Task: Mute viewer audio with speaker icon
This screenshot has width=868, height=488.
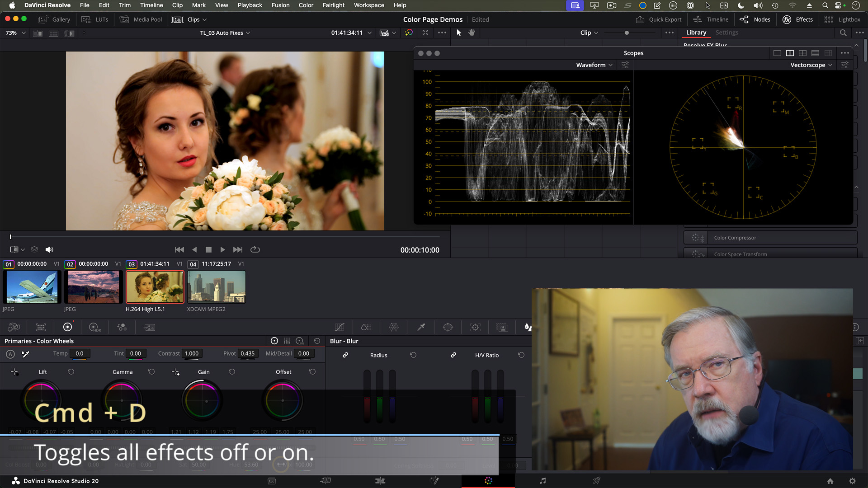Action: (x=49, y=249)
